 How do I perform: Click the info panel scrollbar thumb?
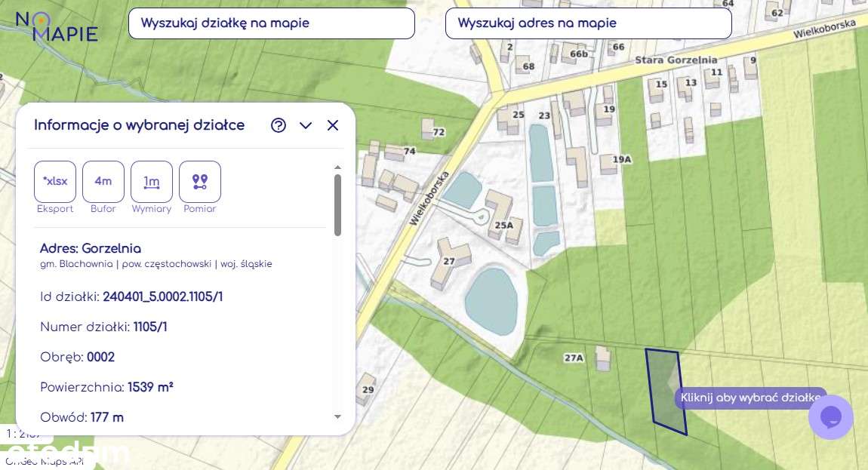(x=337, y=205)
